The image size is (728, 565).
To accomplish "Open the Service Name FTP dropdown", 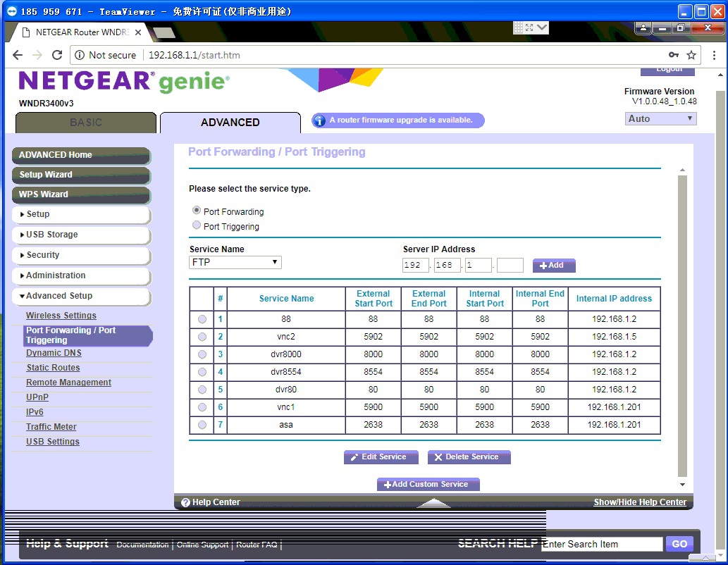I will click(x=235, y=262).
